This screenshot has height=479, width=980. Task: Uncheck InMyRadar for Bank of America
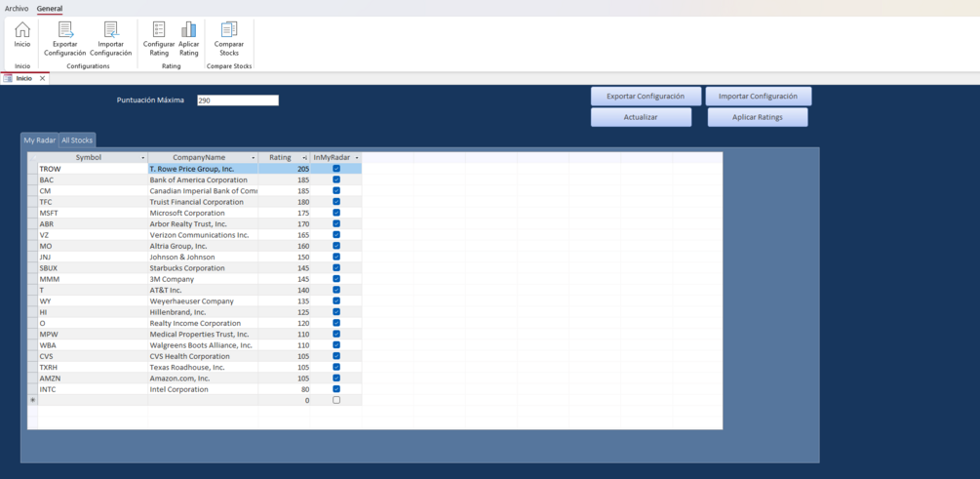coord(336,180)
